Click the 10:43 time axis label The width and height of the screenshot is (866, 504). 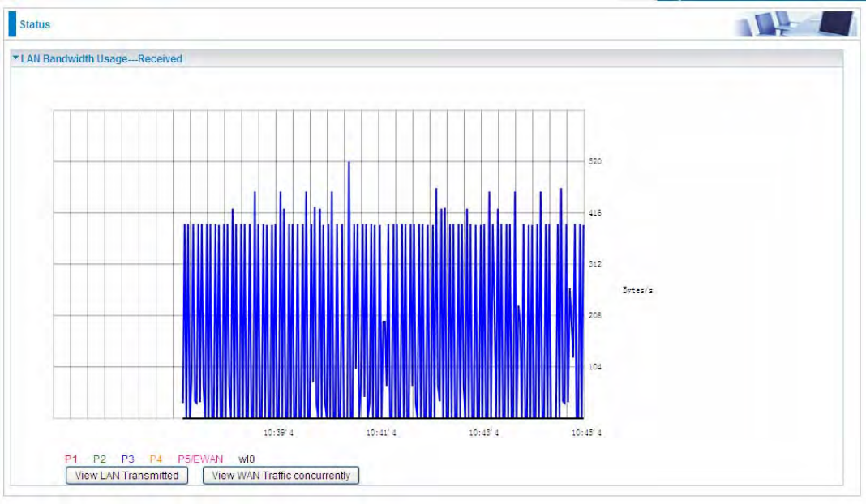(x=484, y=433)
